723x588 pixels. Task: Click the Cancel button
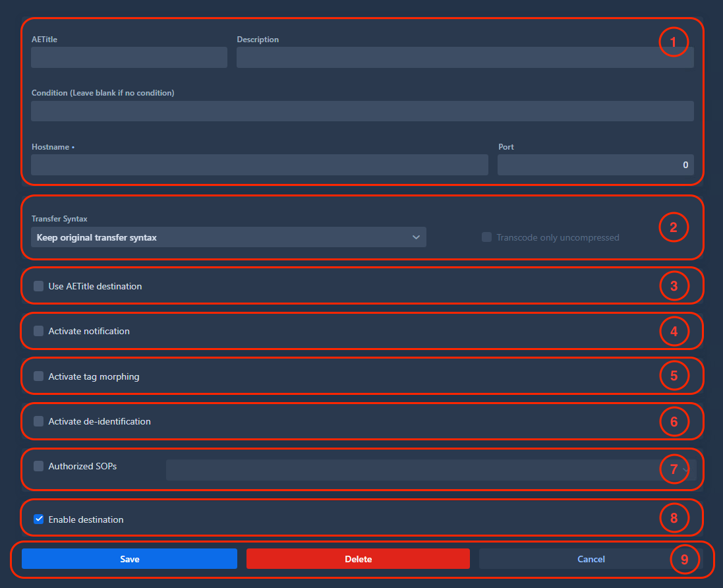tap(591, 559)
